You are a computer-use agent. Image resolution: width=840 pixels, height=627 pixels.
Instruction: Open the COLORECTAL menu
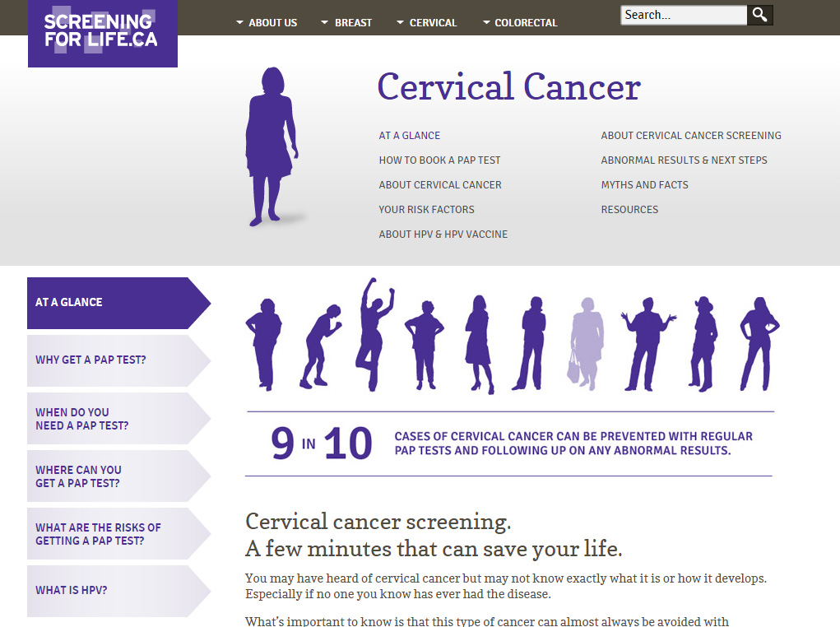526,23
